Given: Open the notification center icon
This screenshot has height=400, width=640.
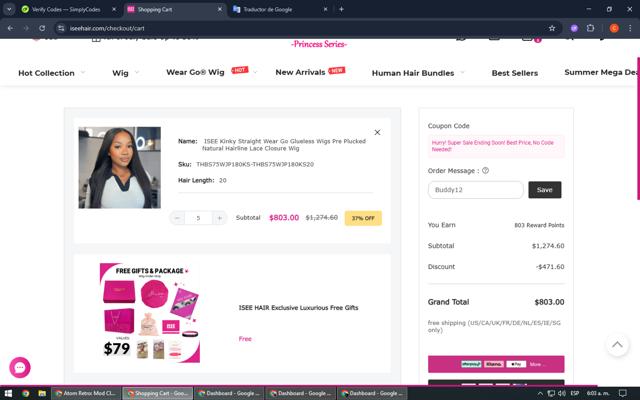Looking at the screenshot, I should pyautogui.click(x=623, y=393).
